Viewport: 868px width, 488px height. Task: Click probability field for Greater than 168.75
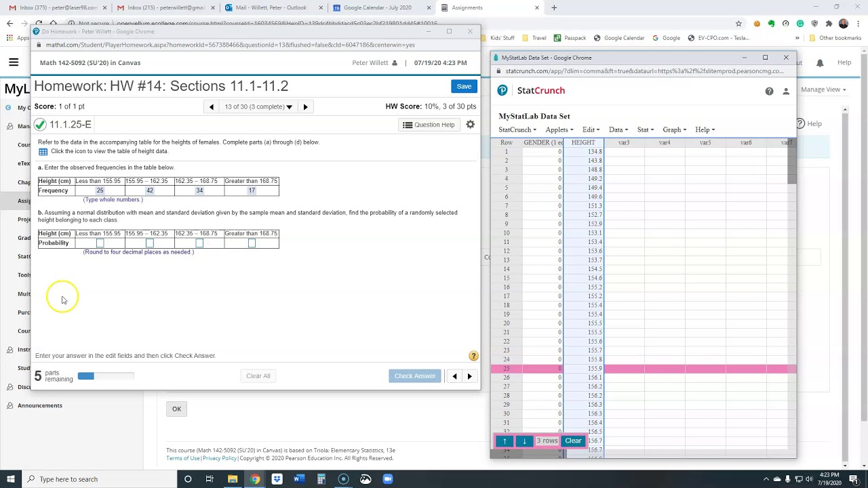pos(252,243)
